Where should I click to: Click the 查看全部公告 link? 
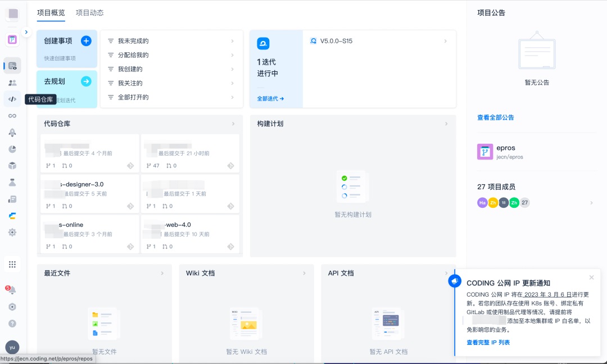click(496, 117)
